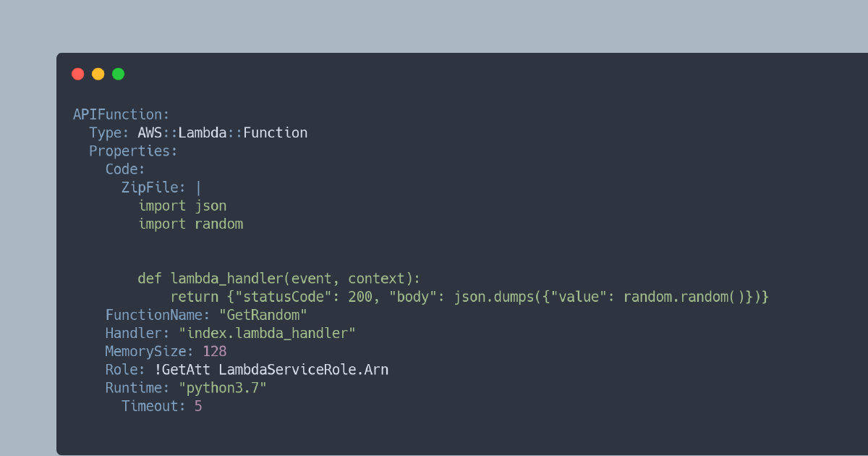Click the MemorySize value 128

coord(215,351)
